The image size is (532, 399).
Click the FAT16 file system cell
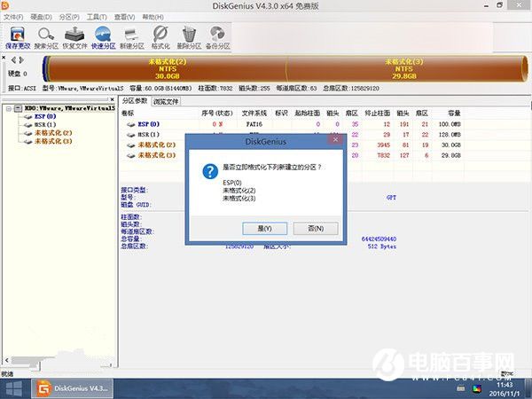(254, 124)
